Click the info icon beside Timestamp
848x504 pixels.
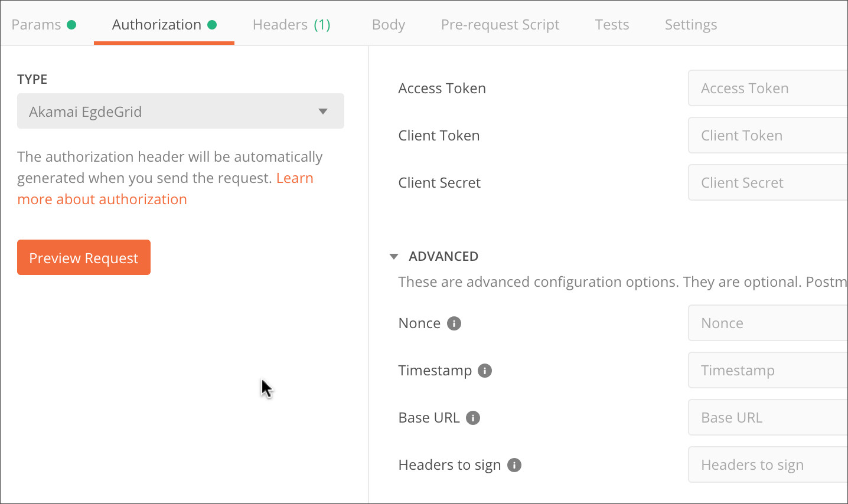point(485,371)
